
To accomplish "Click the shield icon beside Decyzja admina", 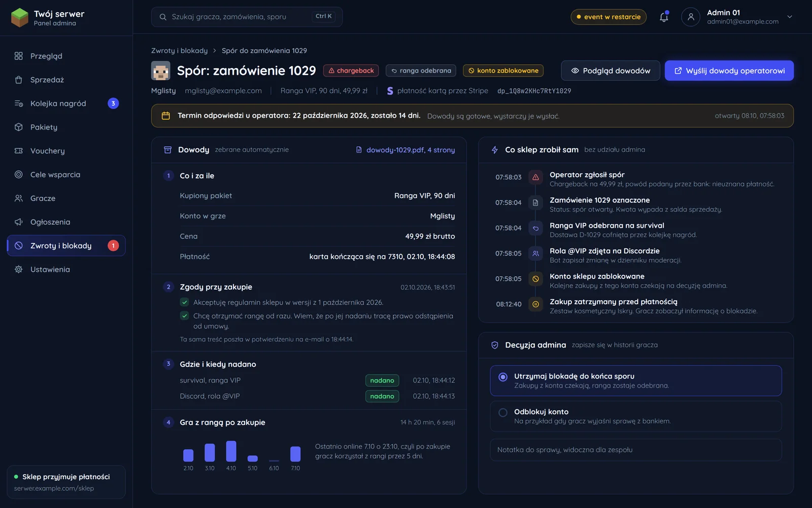I will pyautogui.click(x=495, y=345).
